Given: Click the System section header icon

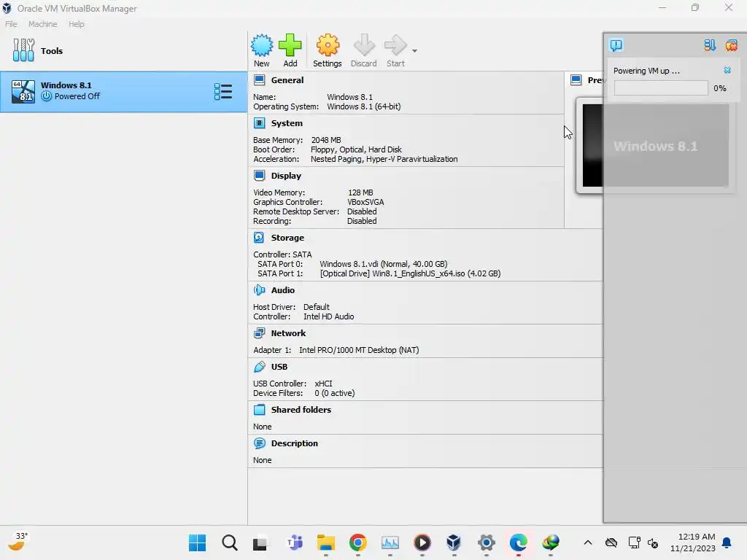Looking at the screenshot, I should coord(259,123).
